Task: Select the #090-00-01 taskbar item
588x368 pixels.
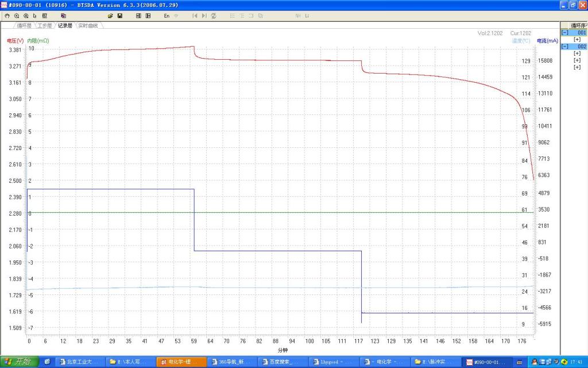Action: (x=486, y=362)
